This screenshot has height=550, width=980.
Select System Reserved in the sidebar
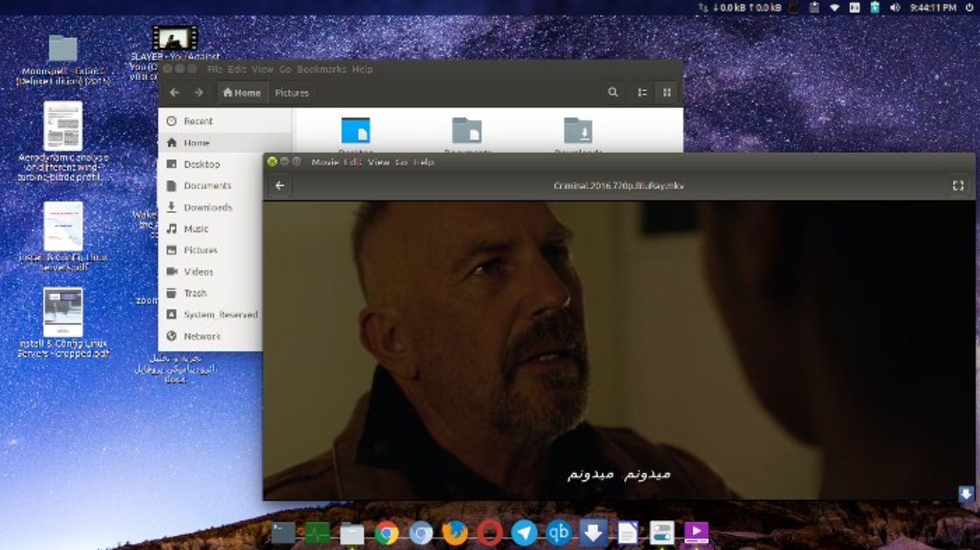(x=211, y=315)
